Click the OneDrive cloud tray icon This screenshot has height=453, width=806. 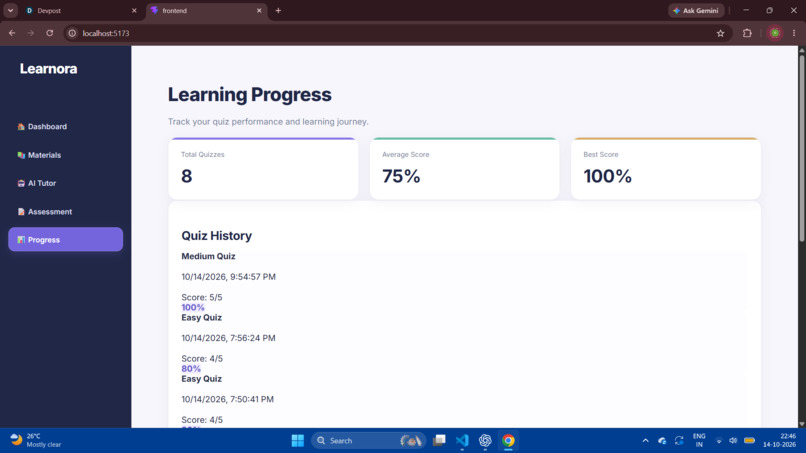point(662,441)
